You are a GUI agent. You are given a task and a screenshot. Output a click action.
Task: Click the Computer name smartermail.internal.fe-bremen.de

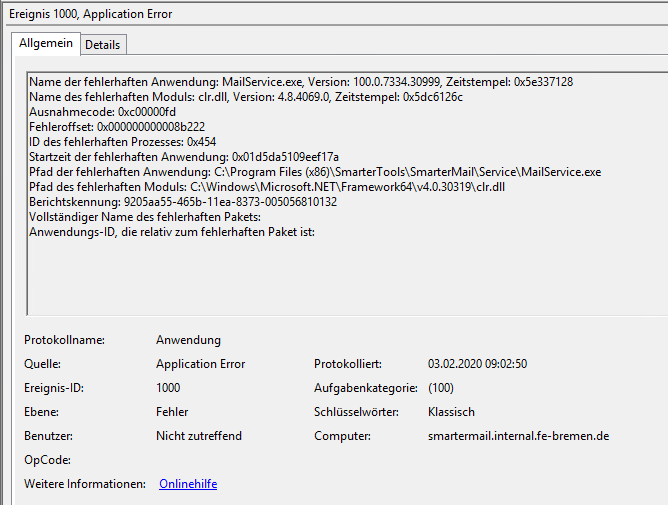518,436
